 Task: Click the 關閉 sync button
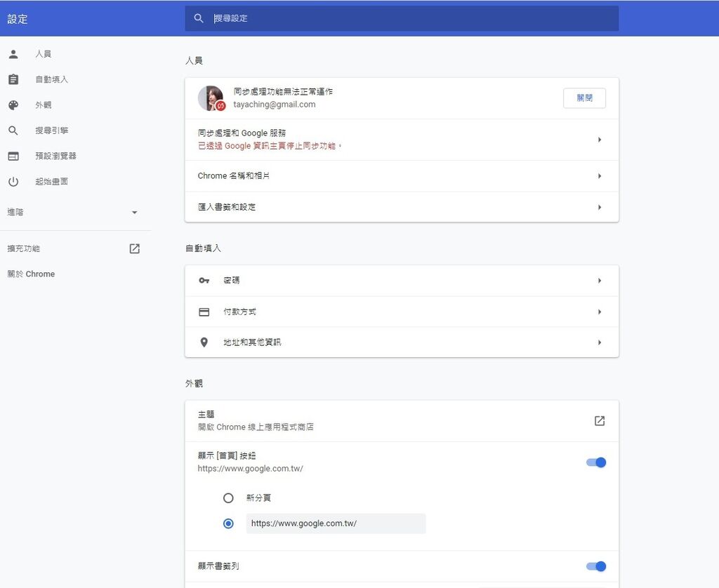click(584, 98)
